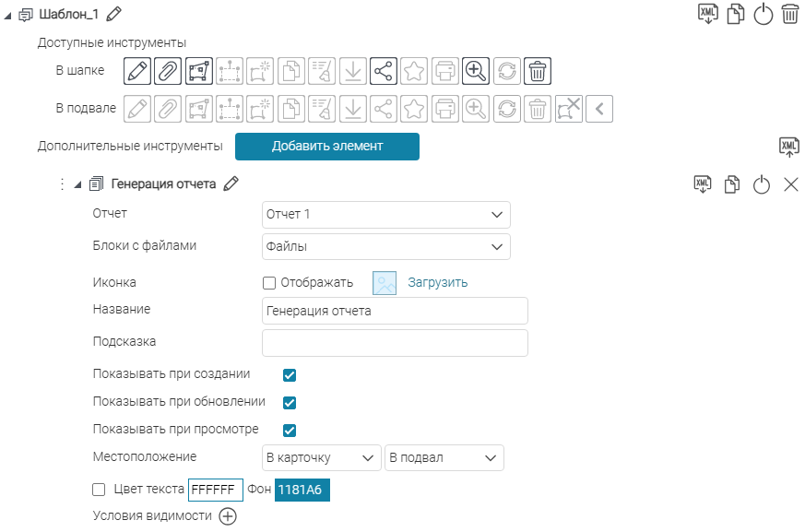The width and height of the screenshot is (805, 532).
Task: Rename Шаблон_1 using the pencil icon
Action: 114,15
